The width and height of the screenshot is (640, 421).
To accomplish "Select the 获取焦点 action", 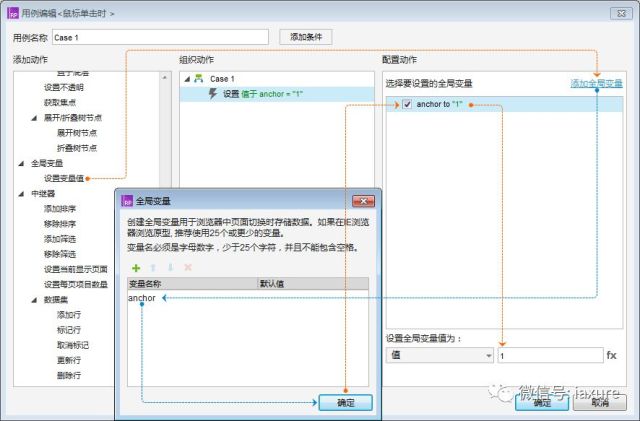I will point(60,102).
